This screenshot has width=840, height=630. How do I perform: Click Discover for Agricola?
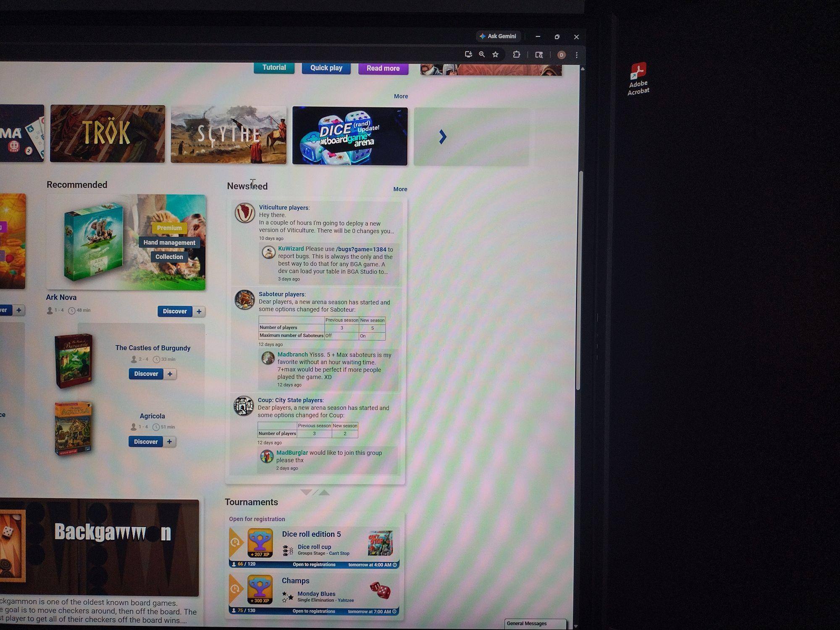(x=146, y=441)
